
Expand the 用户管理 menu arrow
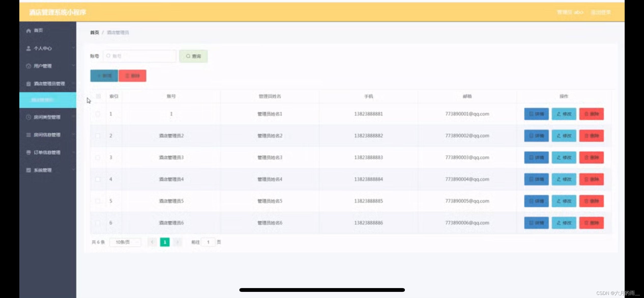point(73,65)
